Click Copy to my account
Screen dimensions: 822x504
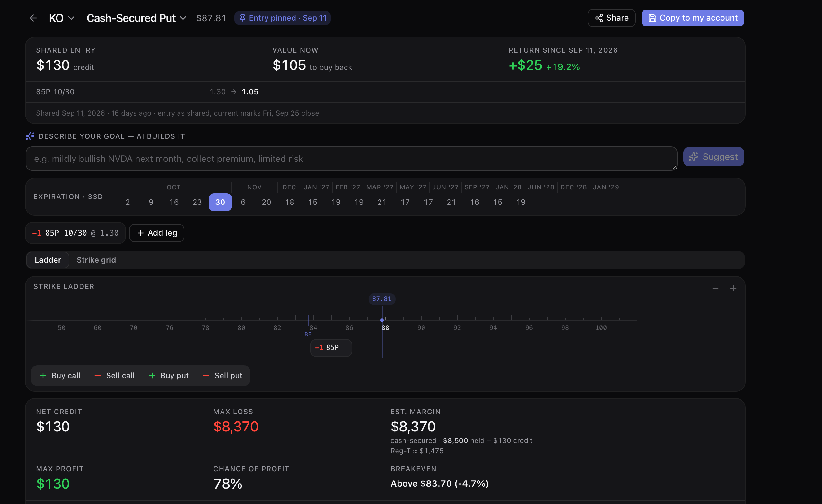[692, 18]
